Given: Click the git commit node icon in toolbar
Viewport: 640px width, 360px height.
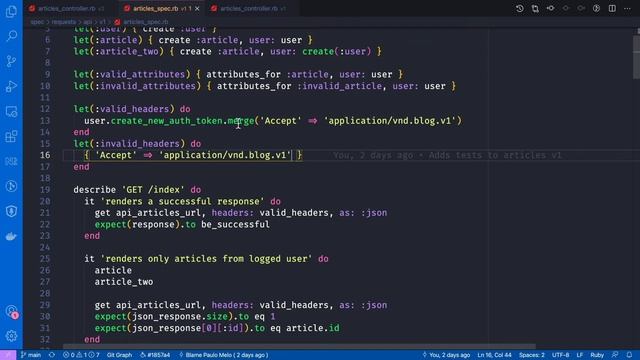Looking at the screenshot, I should click(550, 8).
